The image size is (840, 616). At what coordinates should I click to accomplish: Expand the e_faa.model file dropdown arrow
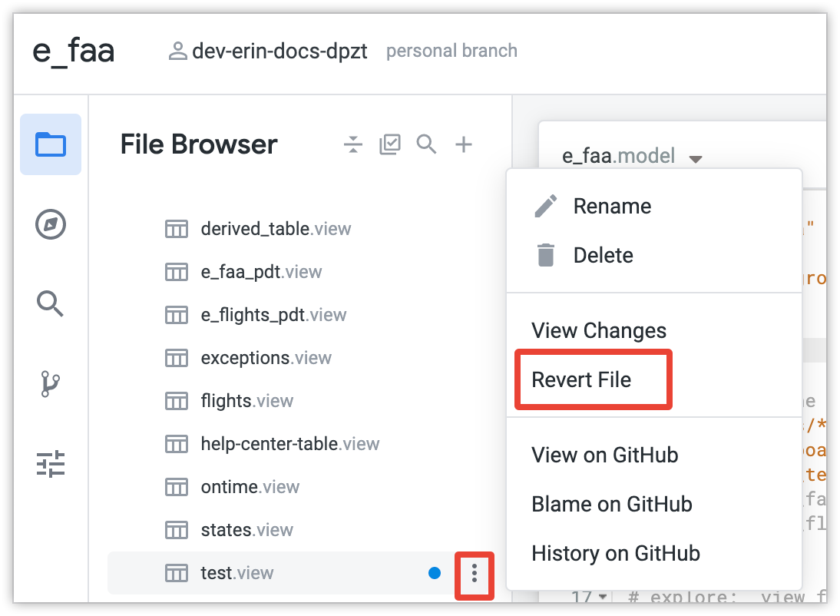tap(696, 159)
